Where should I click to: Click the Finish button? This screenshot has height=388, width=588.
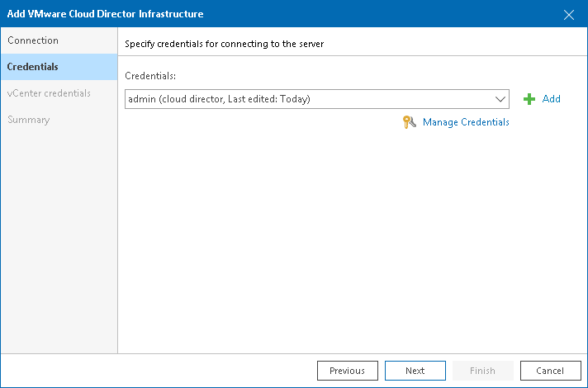click(x=483, y=371)
